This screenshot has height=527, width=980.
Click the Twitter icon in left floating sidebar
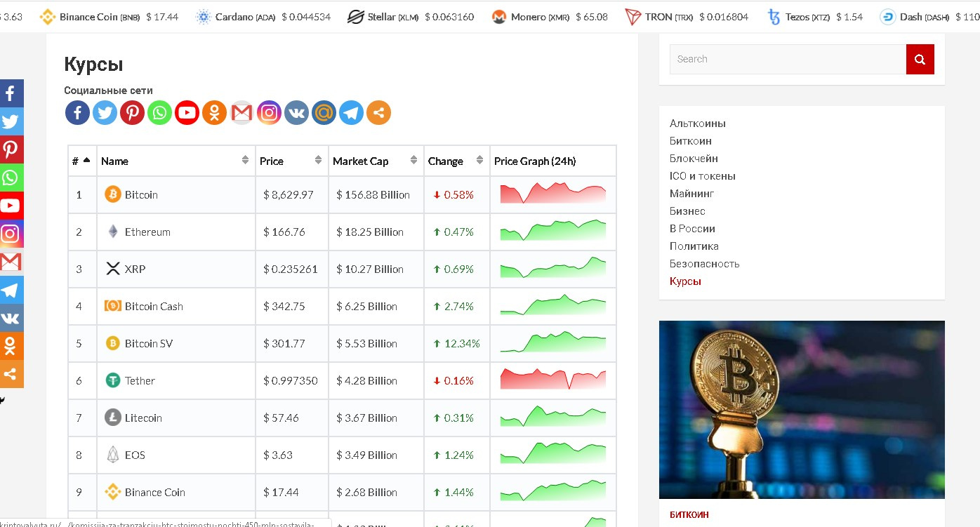click(11, 121)
